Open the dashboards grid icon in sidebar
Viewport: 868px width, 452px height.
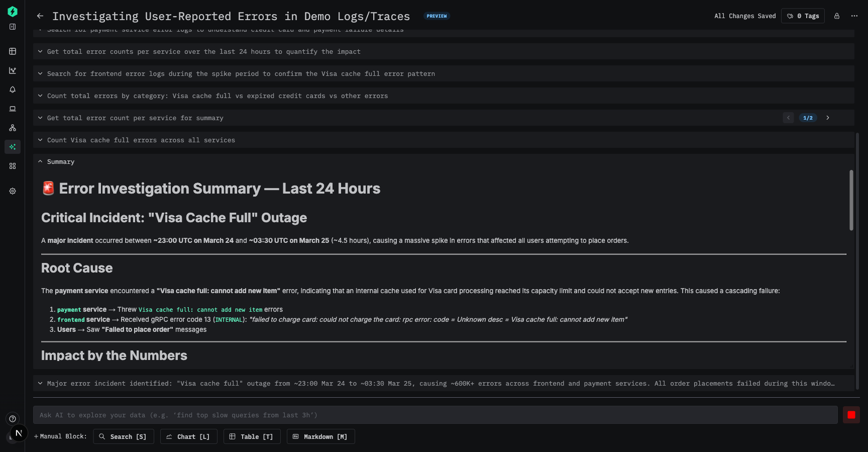click(x=13, y=166)
